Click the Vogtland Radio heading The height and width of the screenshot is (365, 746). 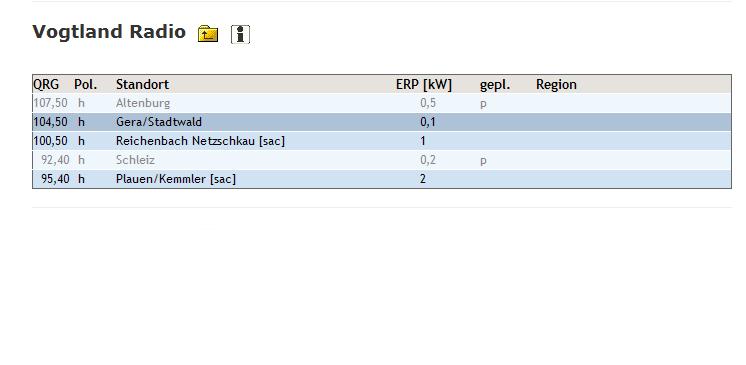pos(109,32)
